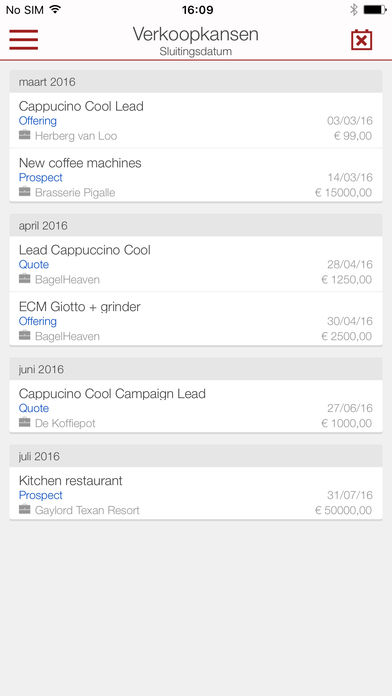Open ECM Giotto + grinder opportunity
Image resolution: width=392 pixels, height=696 pixels.
point(196,319)
